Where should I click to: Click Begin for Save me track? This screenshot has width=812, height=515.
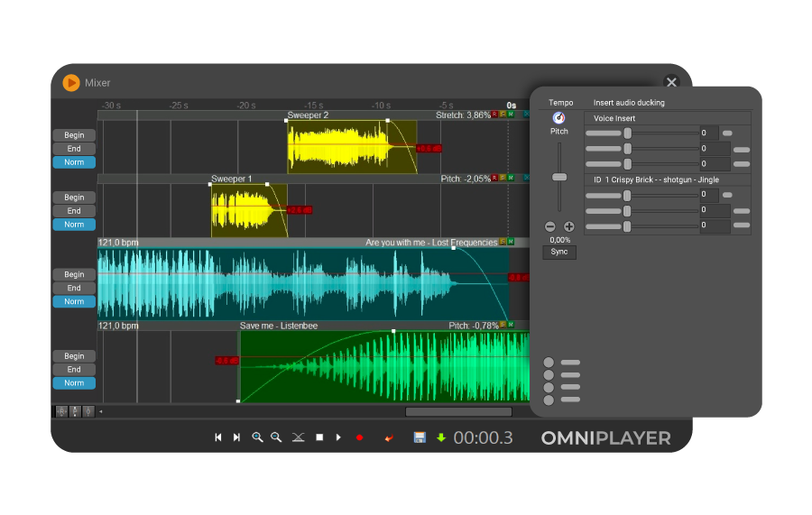pos(74,356)
